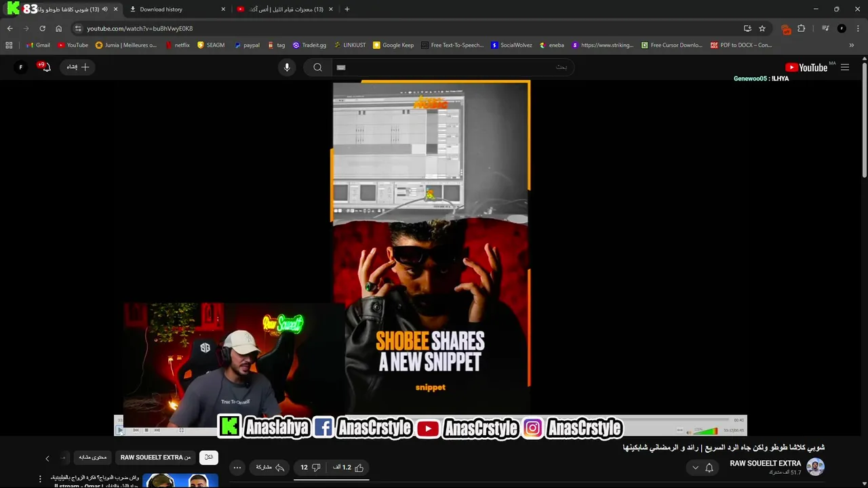868x488 pixels.
Task: Open the Tradeit.gg bookmark
Action: click(309, 45)
